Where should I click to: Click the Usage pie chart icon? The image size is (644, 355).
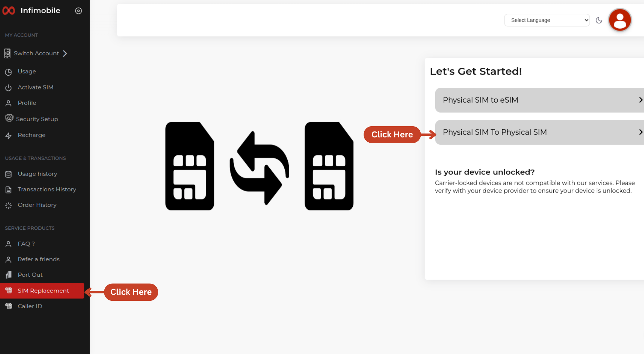click(x=9, y=72)
